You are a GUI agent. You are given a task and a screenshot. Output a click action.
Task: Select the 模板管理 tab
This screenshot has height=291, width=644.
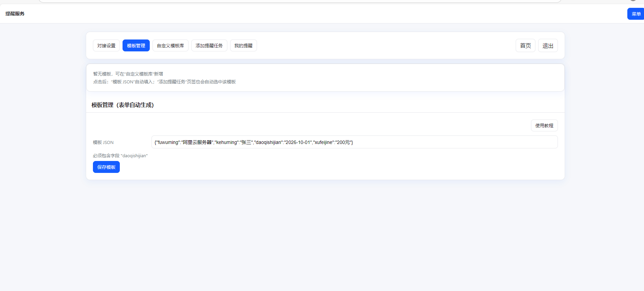coord(136,46)
